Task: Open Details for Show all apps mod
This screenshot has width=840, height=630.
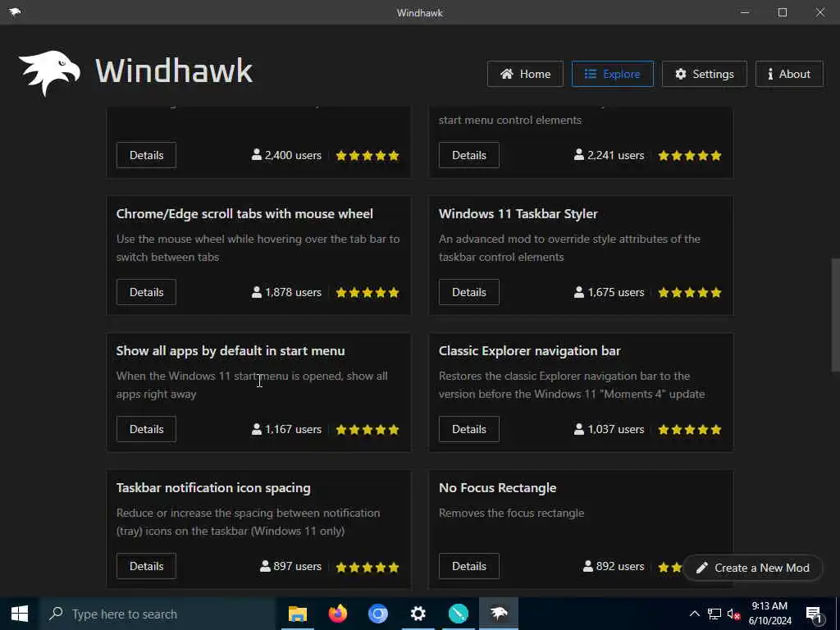Action: [x=146, y=429]
